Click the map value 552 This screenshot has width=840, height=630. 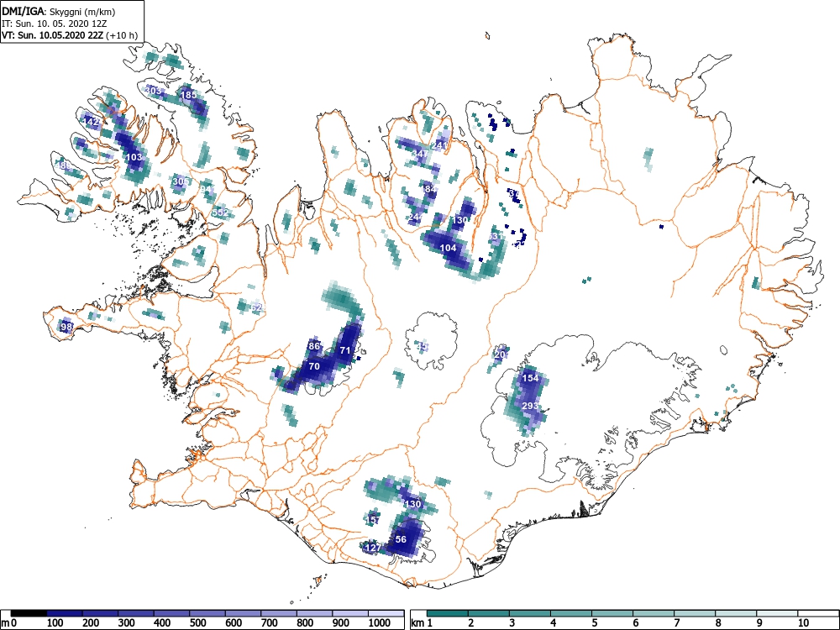click(x=220, y=213)
